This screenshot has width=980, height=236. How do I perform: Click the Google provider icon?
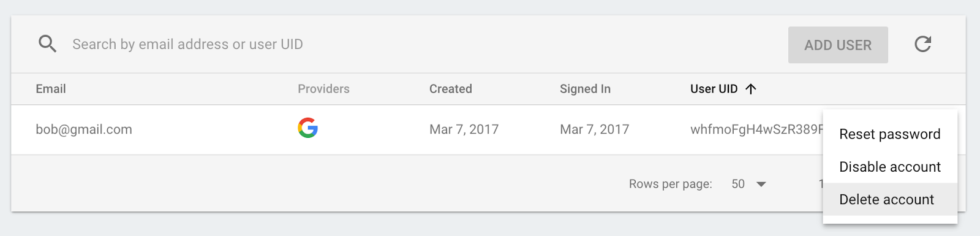click(x=307, y=128)
